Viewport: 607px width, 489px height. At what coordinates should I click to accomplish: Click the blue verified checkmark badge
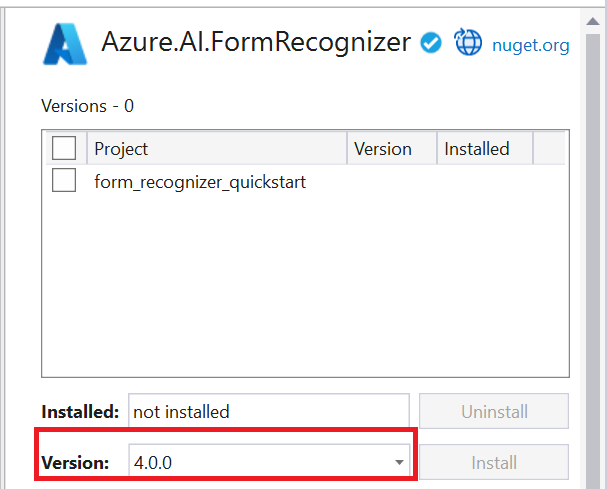click(431, 43)
